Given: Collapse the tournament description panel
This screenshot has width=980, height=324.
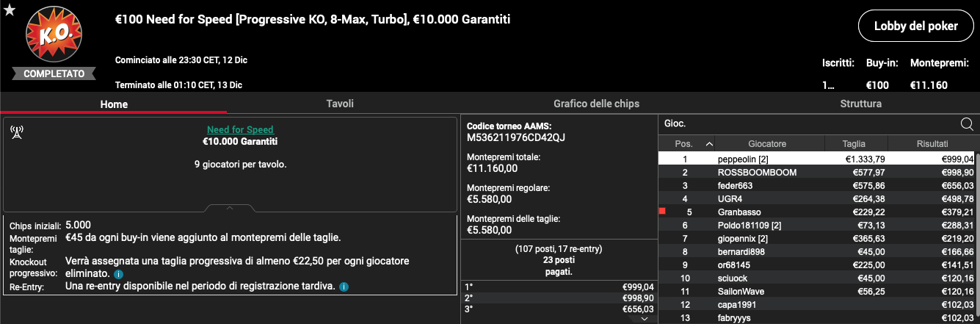Looking at the screenshot, I should click(x=229, y=208).
